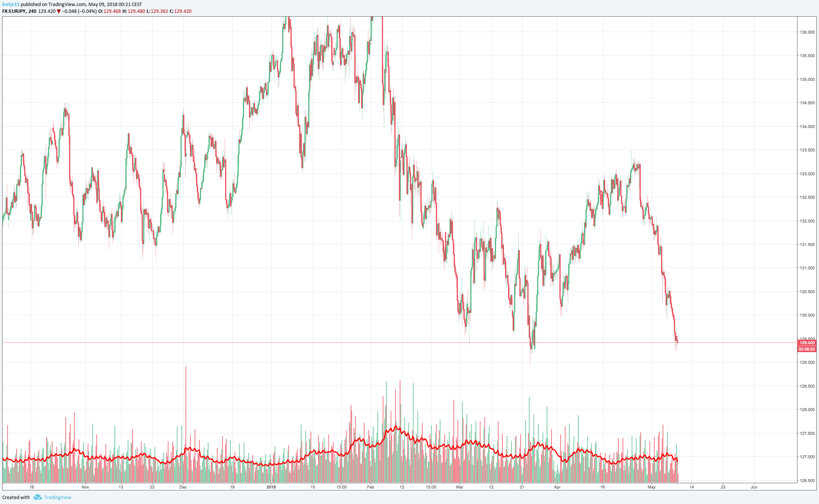Select the Mar date label on time axis
819x504 pixels.
460,487
